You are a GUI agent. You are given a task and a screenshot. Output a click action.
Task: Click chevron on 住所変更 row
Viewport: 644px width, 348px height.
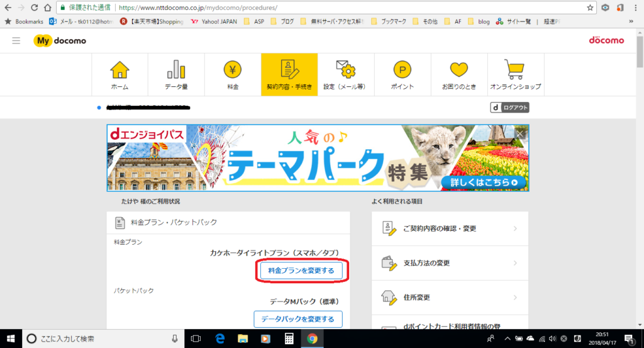click(x=515, y=298)
